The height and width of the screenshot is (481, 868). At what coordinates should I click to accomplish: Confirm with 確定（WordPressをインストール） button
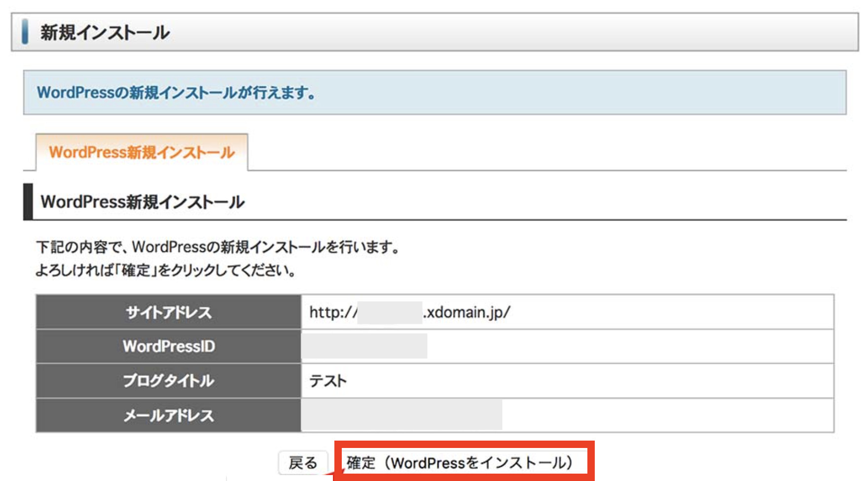point(464,462)
